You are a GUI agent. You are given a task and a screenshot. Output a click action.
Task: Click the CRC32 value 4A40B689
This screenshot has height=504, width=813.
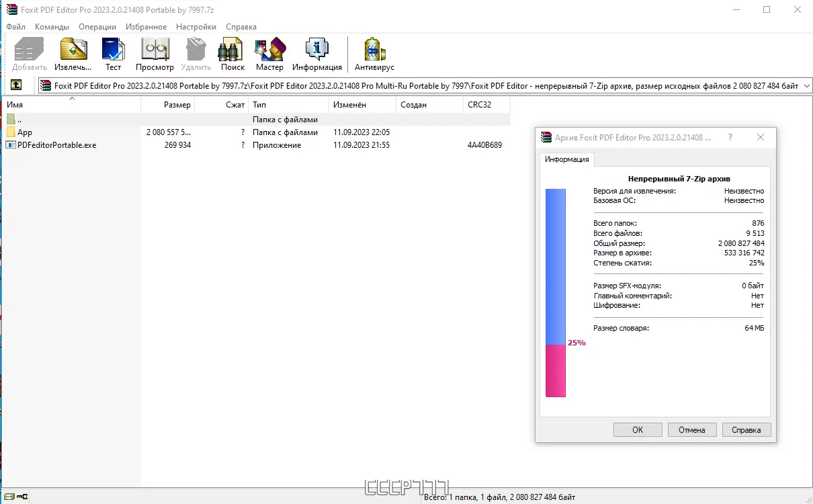coord(484,145)
